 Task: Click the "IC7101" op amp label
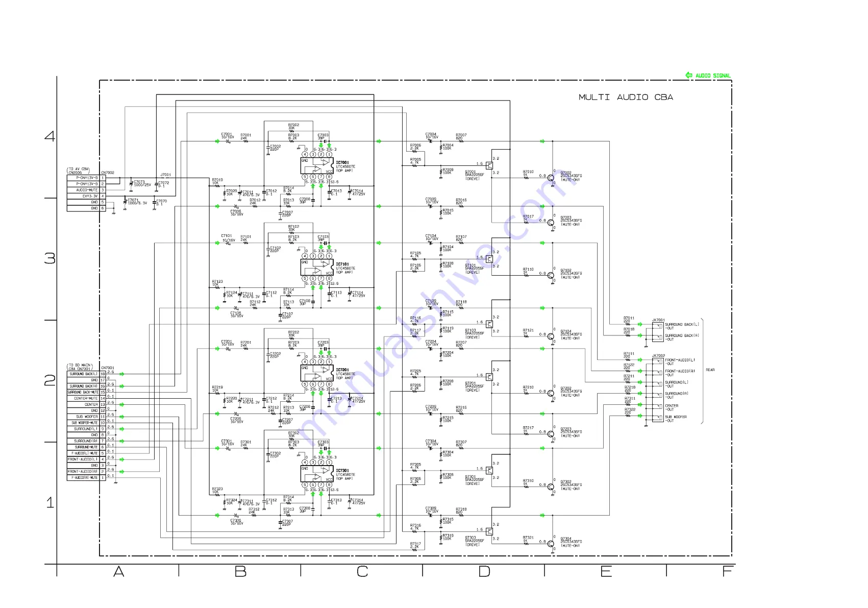click(342, 264)
